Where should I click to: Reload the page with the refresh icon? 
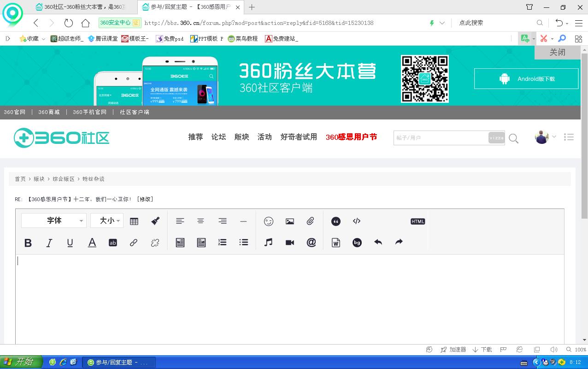[x=69, y=23]
